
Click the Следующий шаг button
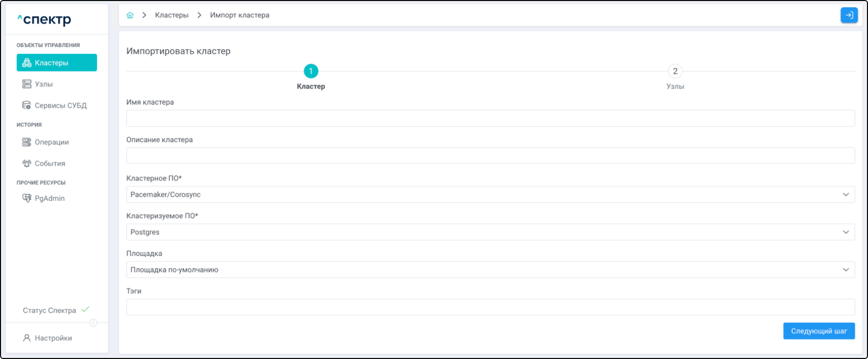pyautogui.click(x=819, y=331)
